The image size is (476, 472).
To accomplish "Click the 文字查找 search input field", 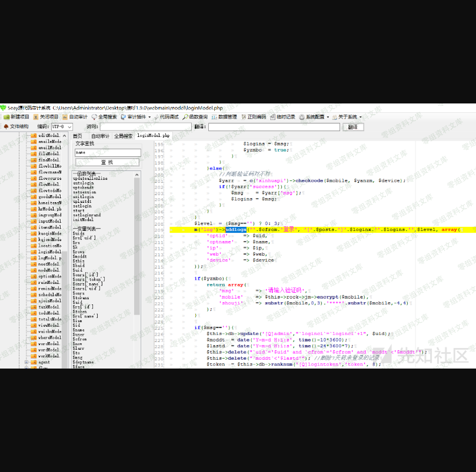I will tap(107, 153).
